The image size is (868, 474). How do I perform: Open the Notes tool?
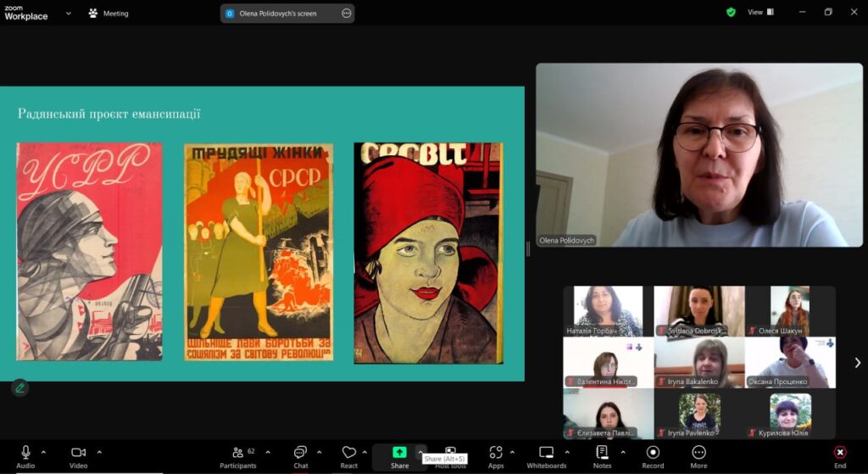[603, 457]
